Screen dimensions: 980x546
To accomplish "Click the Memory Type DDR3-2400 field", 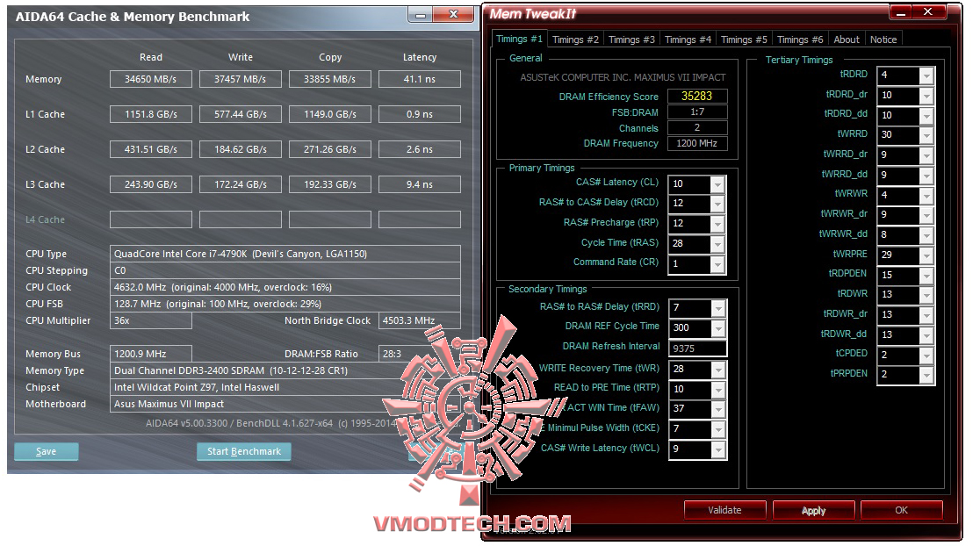I will click(285, 370).
